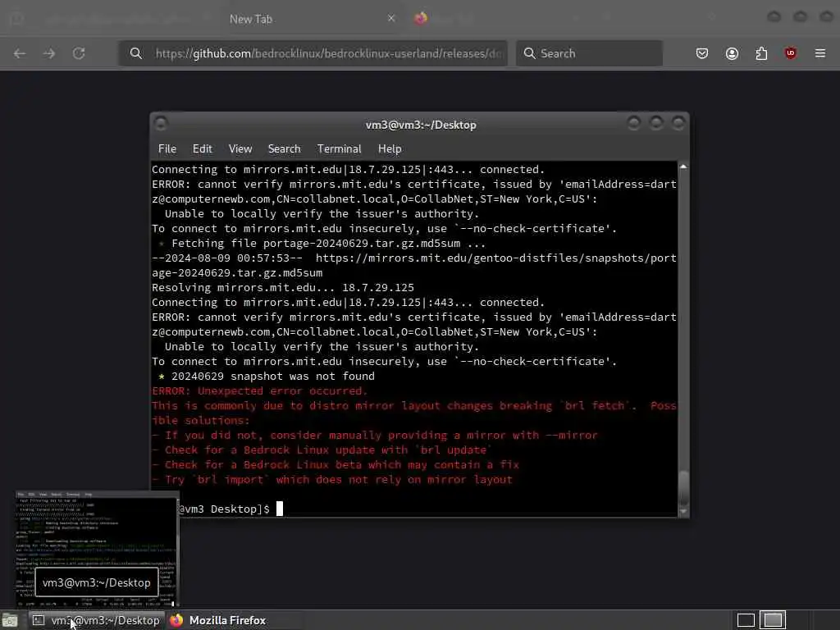Switch to the first workspace in the pager
The width and height of the screenshot is (840, 630).
click(746, 620)
